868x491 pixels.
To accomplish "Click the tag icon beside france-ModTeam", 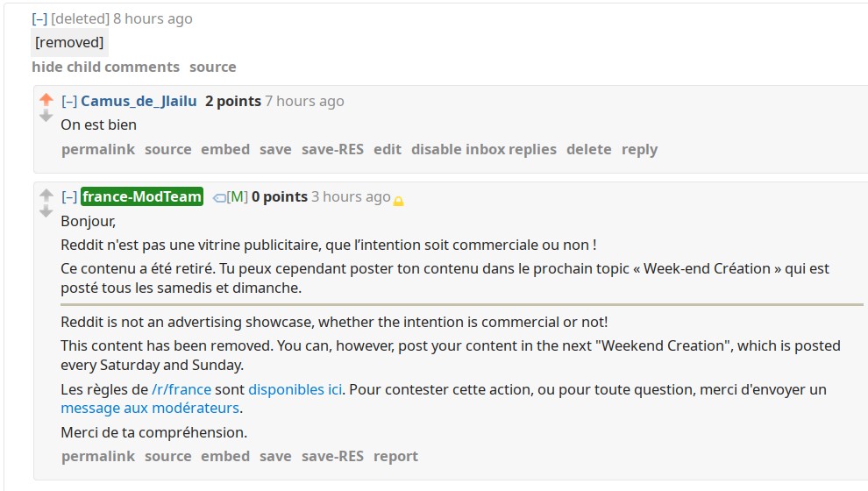I will (x=219, y=197).
